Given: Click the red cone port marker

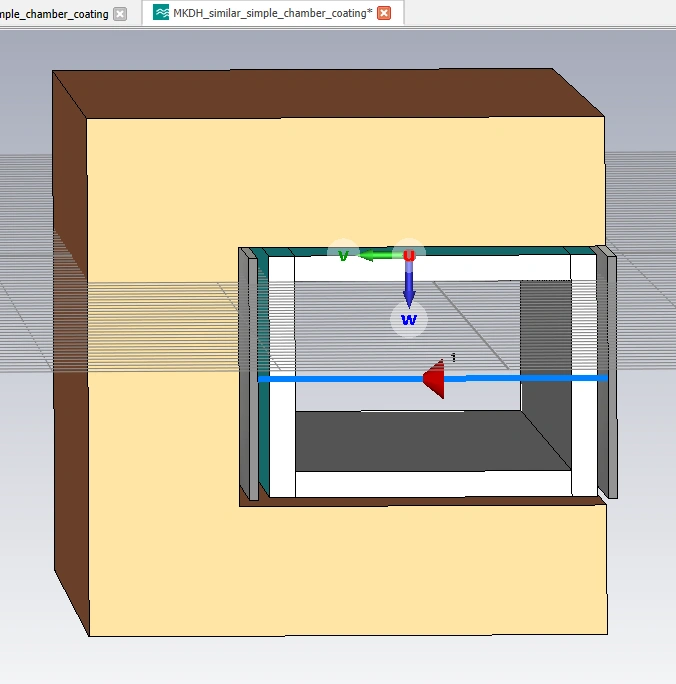Looking at the screenshot, I should tap(434, 379).
